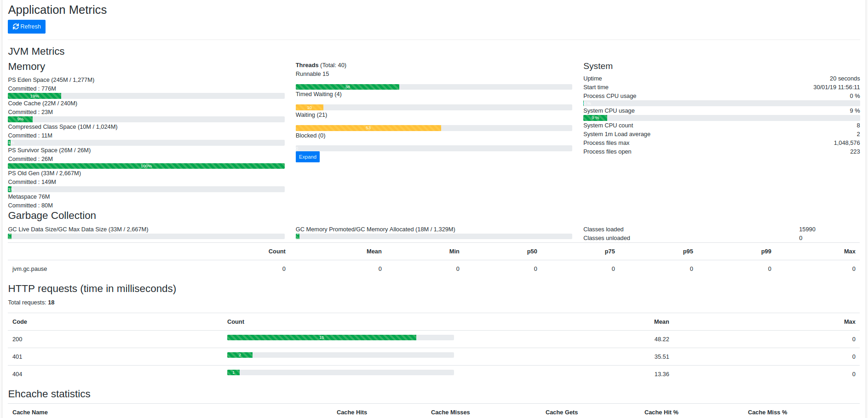Collapse the Garbage Collection section

(x=52, y=215)
